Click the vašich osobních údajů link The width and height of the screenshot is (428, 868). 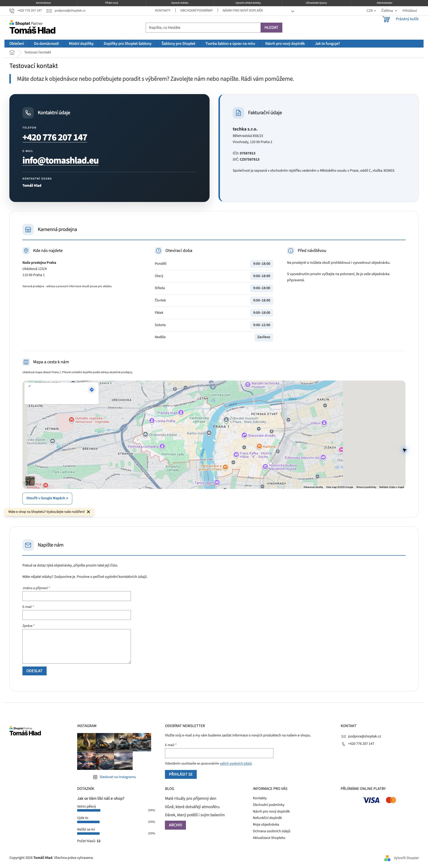[236, 763]
